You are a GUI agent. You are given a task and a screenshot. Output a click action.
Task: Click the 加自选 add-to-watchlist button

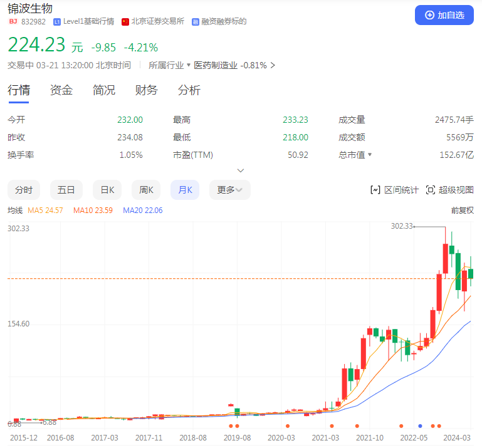(x=444, y=15)
